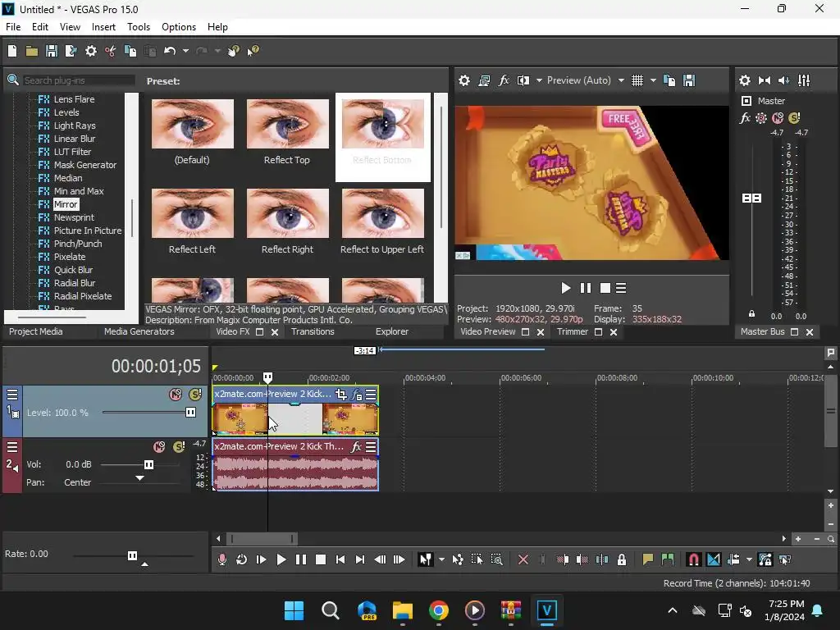840x630 pixels.
Task: Undo the last action
Action: point(170,51)
